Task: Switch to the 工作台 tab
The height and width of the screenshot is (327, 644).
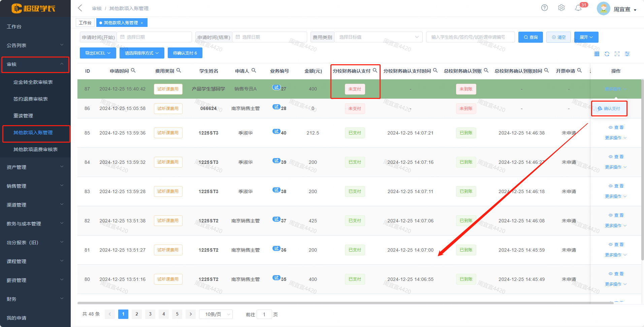Action: [85, 23]
